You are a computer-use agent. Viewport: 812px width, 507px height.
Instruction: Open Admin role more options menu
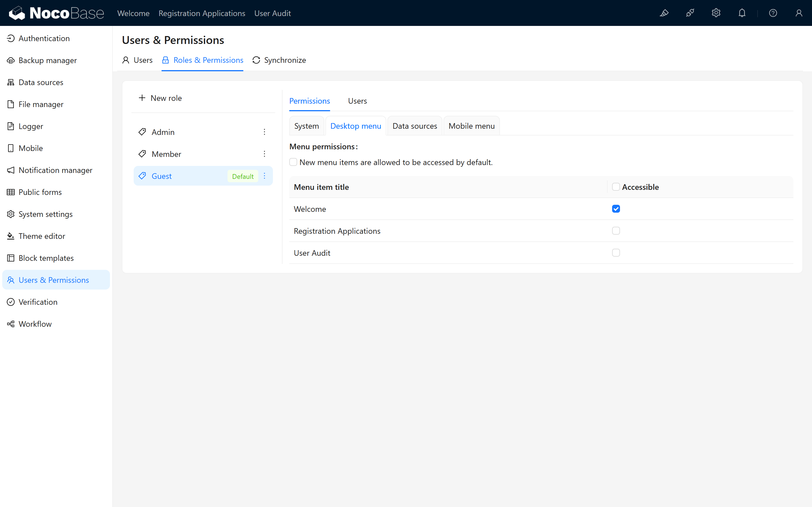[264, 132]
